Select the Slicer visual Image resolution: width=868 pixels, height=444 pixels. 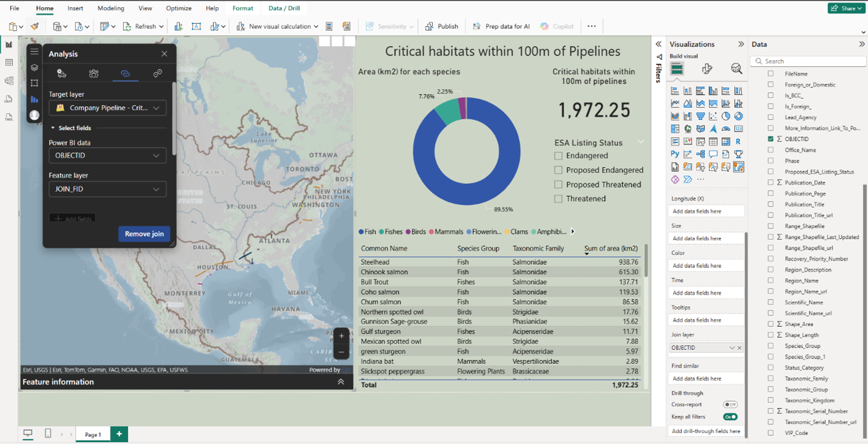click(x=701, y=142)
